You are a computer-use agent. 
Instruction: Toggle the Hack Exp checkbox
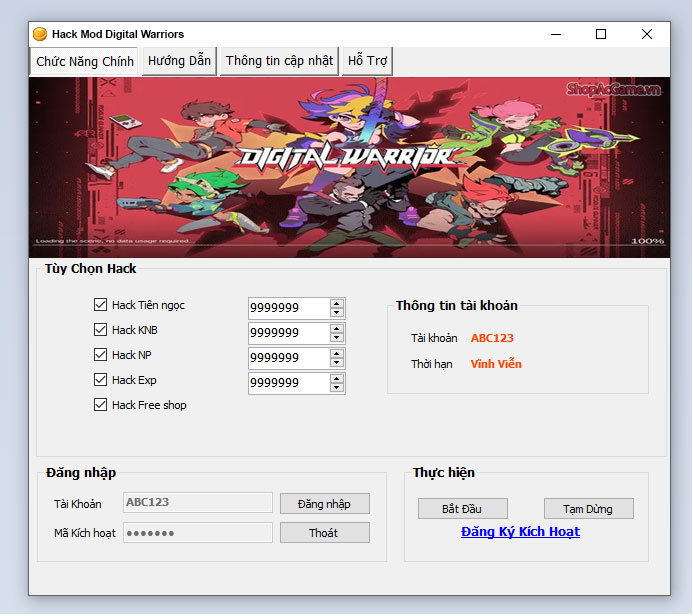(100, 380)
